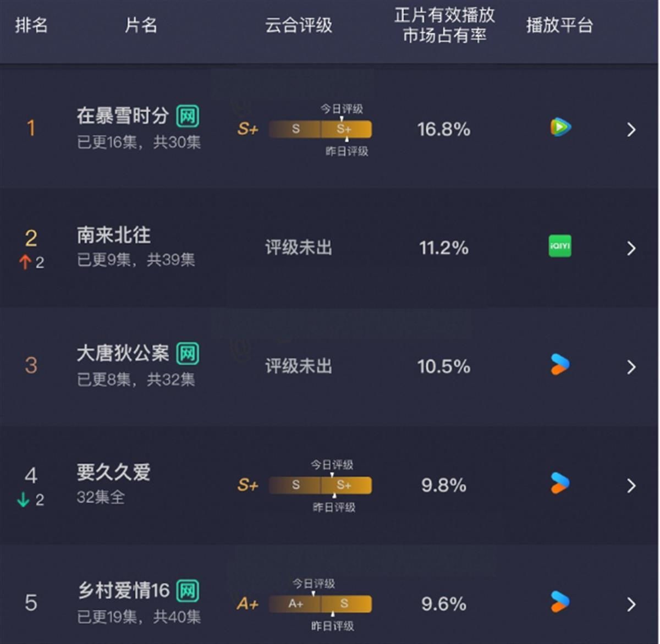Click the 播放平台 column header

pyautogui.click(x=559, y=25)
